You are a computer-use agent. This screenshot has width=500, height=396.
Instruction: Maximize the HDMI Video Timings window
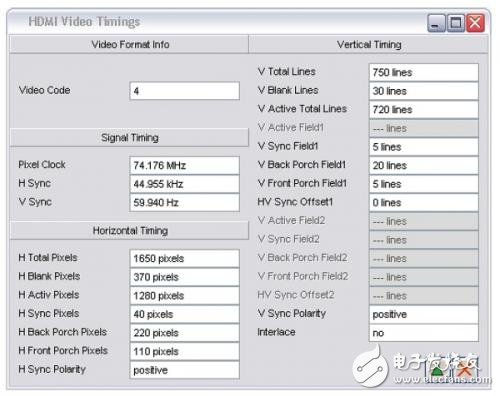coord(456,23)
